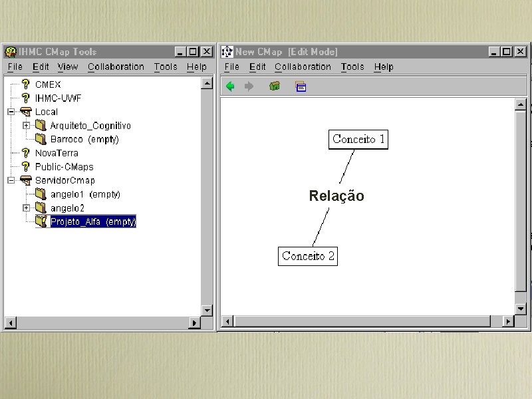Open File menu in New CMap window
The height and width of the screenshot is (399, 532).
(x=231, y=67)
